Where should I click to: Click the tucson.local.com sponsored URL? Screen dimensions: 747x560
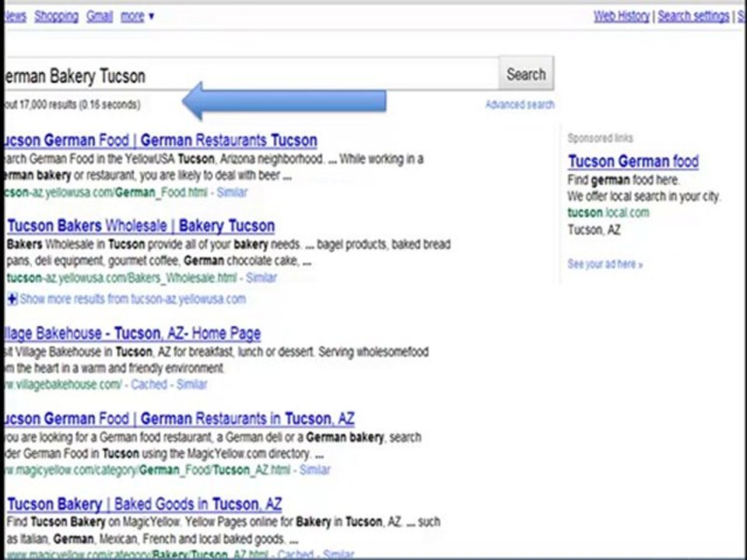point(608,212)
